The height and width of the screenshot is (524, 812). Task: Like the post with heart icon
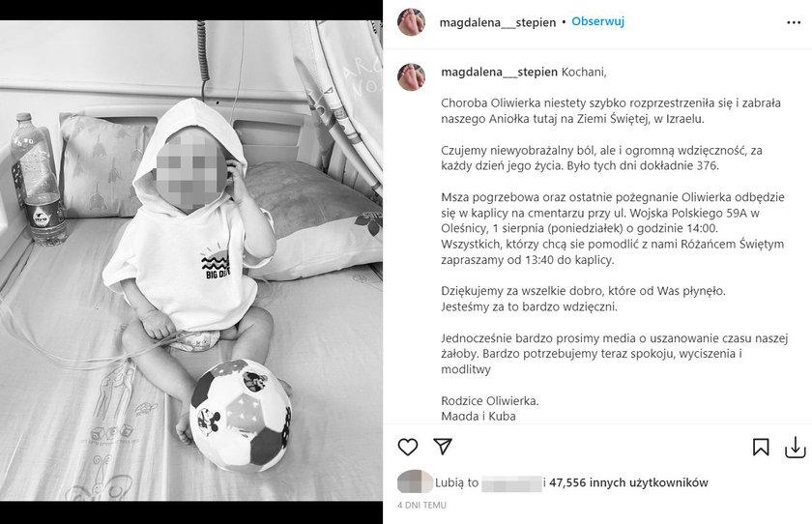click(x=408, y=447)
